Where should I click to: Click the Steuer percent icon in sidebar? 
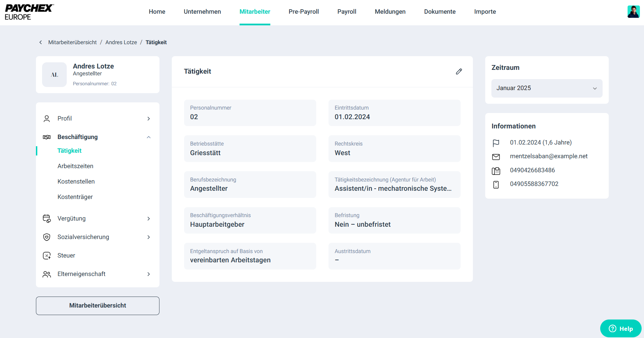[x=47, y=255]
